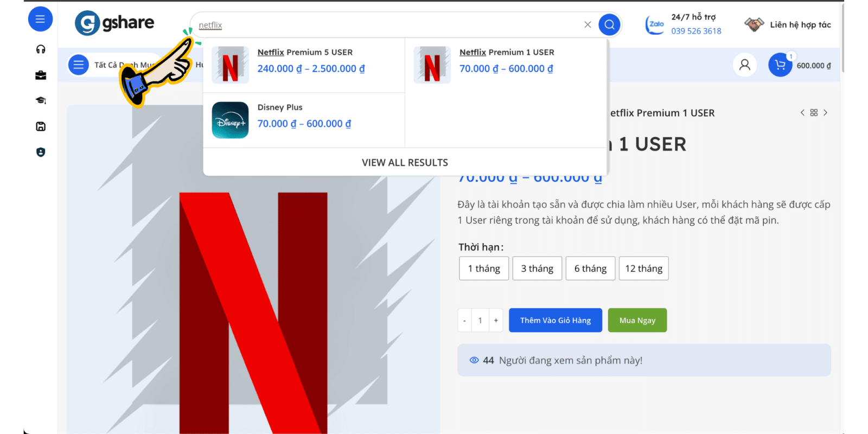
Task: Go to next product with right chevron
Action: click(x=825, y=113)
